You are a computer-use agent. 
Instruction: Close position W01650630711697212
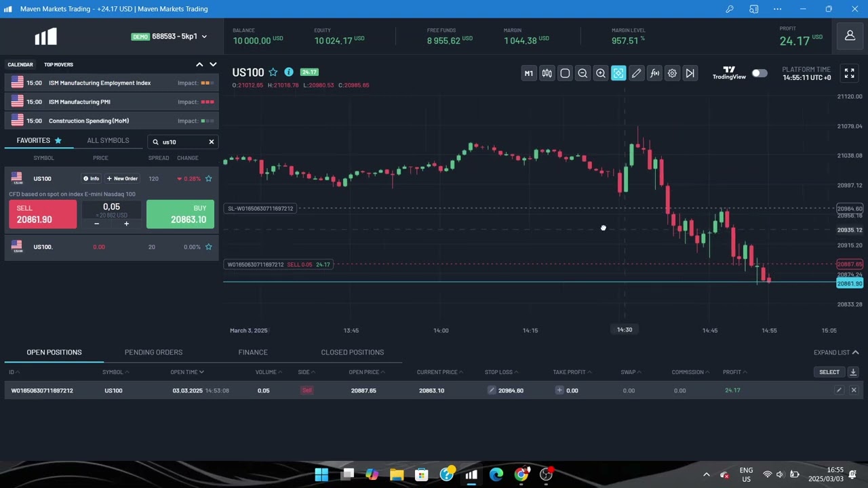point(854,390)
